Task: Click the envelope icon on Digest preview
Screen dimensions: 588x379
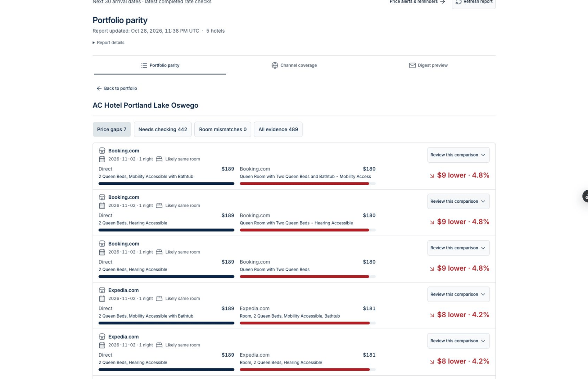Action: (x=412, y=65)
